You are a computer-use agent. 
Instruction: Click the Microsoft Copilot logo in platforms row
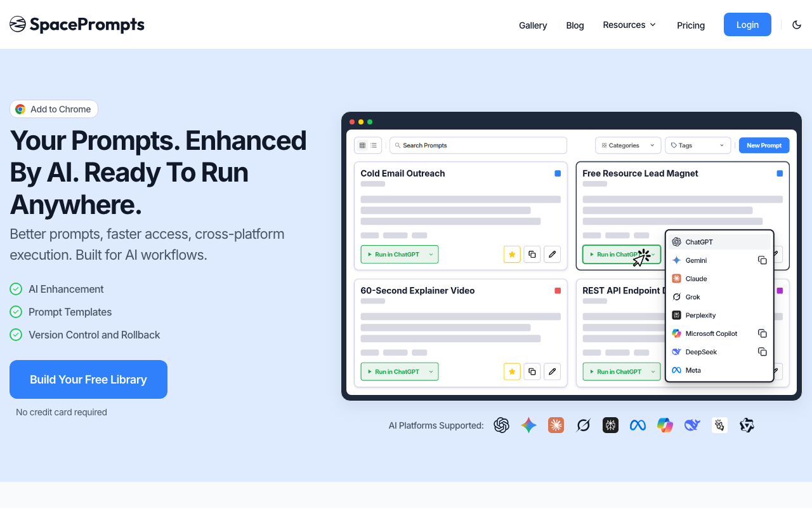coord(665,425)
